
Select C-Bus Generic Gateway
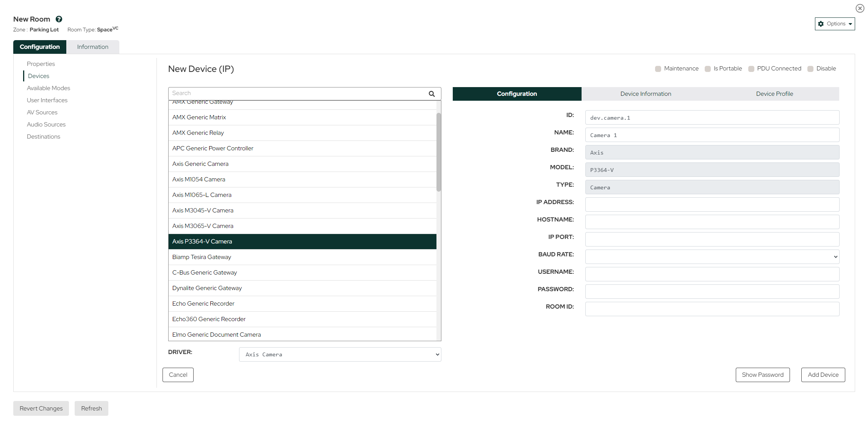302,273
